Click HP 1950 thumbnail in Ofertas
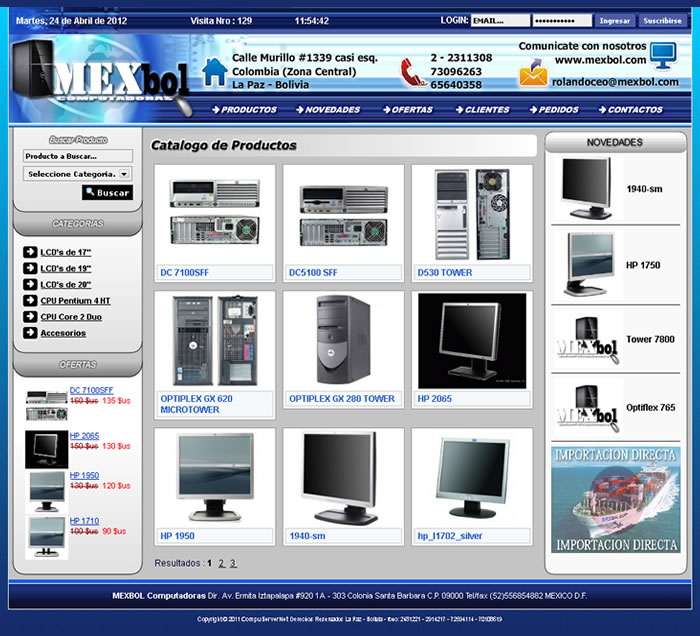 coord(46,491)
